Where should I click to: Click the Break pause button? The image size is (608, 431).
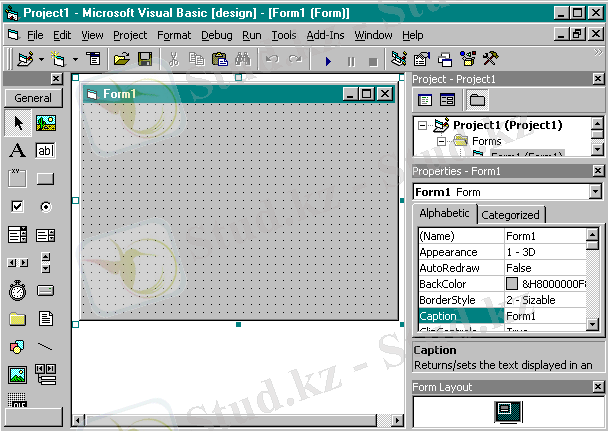[x=351, y=61]
